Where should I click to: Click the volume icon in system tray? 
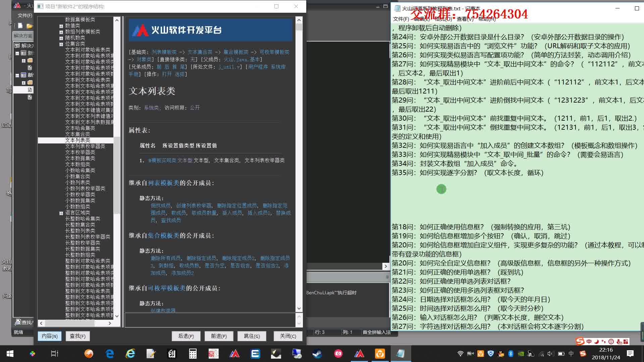click(551, 354)
